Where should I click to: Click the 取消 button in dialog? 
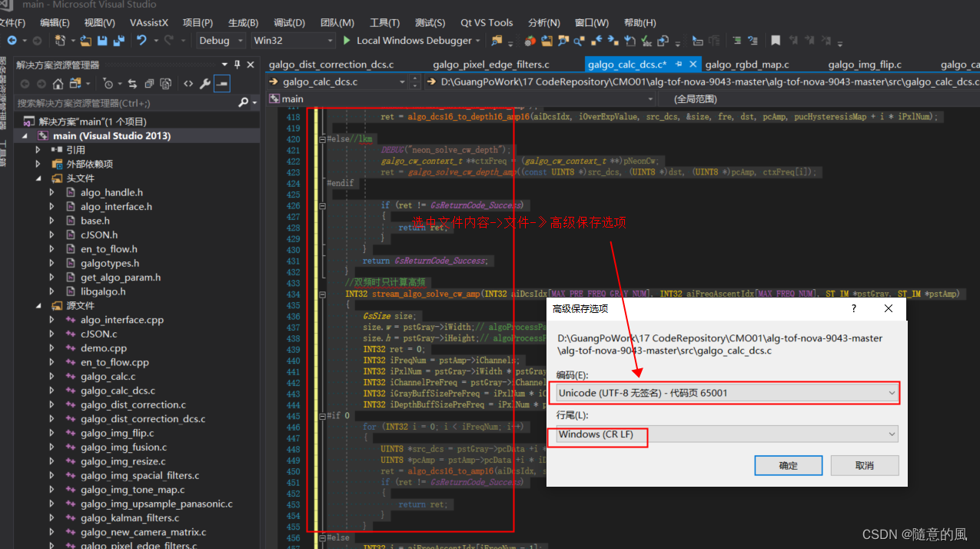865,465
